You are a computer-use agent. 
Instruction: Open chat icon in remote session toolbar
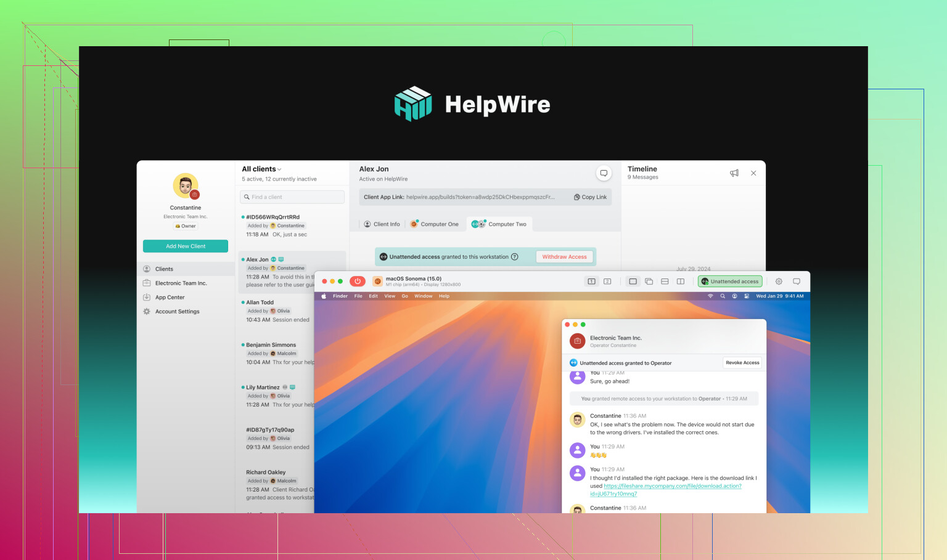(x=797, y=282)
